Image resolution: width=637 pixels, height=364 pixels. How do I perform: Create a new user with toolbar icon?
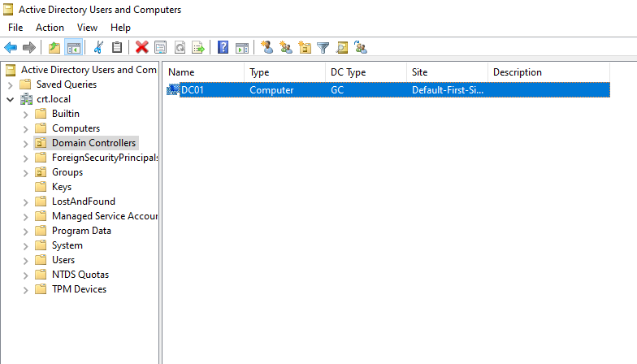click(x=266, y=47)
